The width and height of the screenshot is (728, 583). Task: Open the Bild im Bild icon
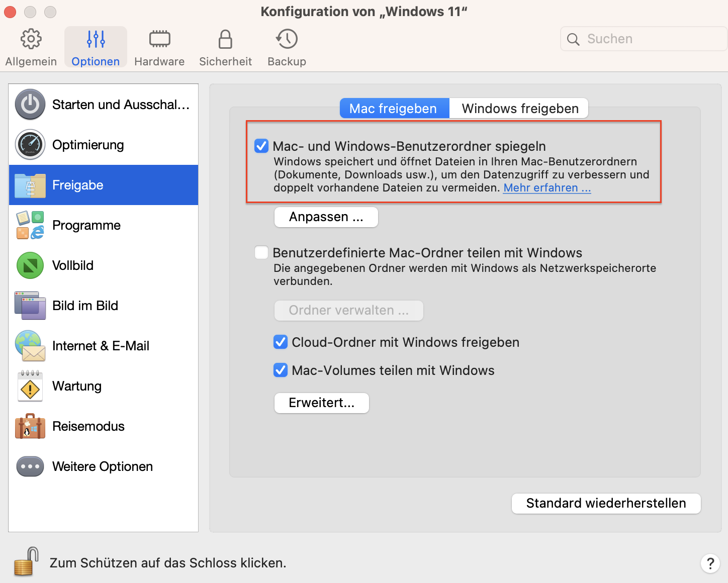coord(30,306)
